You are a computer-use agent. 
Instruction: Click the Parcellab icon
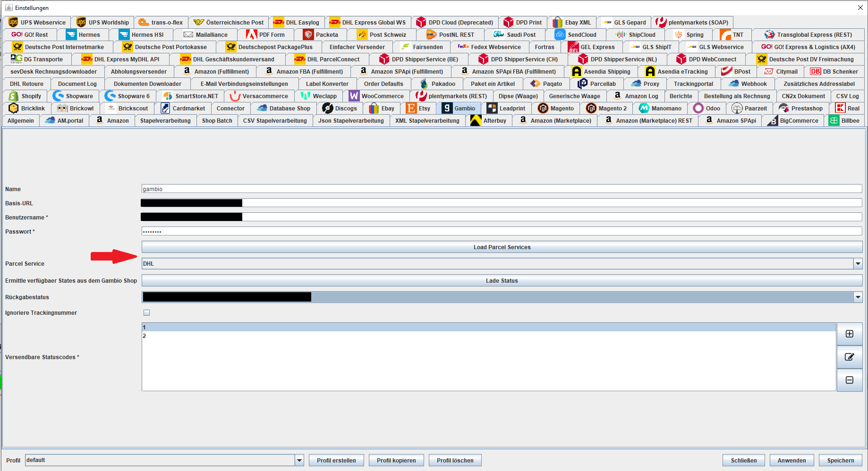(x=582, y=84)
